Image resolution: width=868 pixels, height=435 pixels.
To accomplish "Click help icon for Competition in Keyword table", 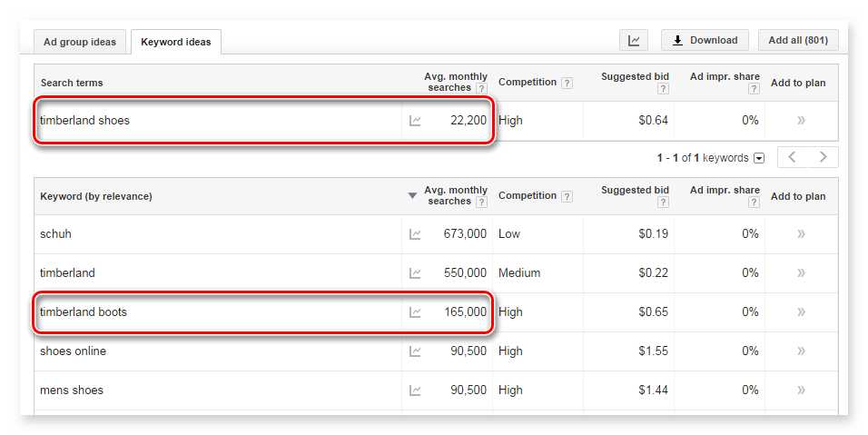I will pyautogui.click(x=567, y=196).
